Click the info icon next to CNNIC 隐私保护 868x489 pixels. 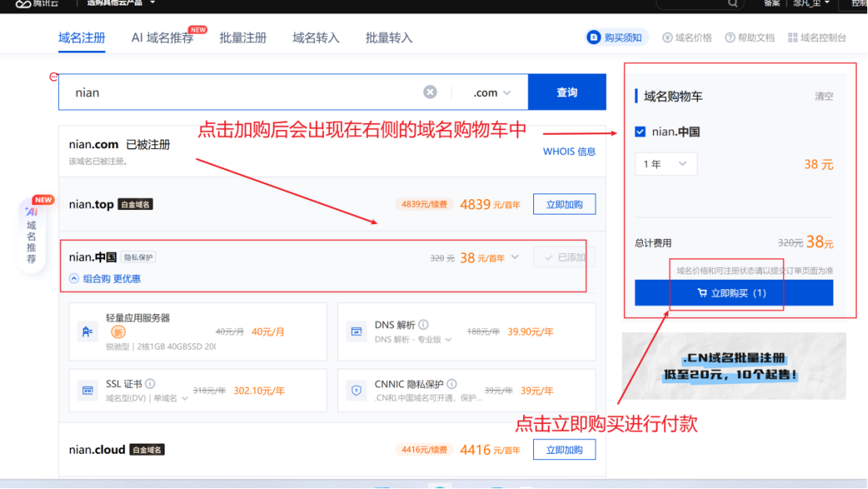(x=452, y=383)
